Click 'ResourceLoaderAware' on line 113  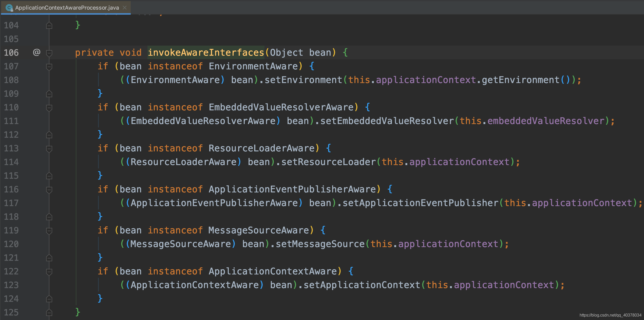[262, 148]
